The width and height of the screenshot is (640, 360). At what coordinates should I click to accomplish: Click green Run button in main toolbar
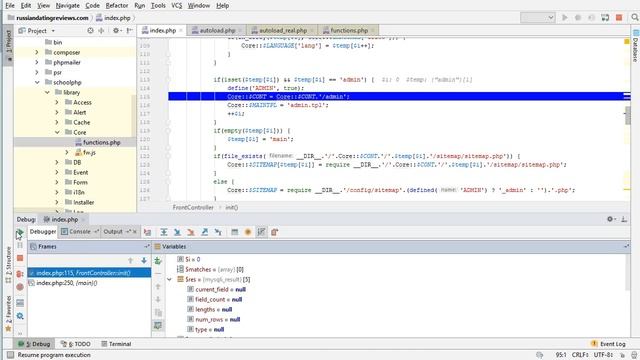pos(564,18)
